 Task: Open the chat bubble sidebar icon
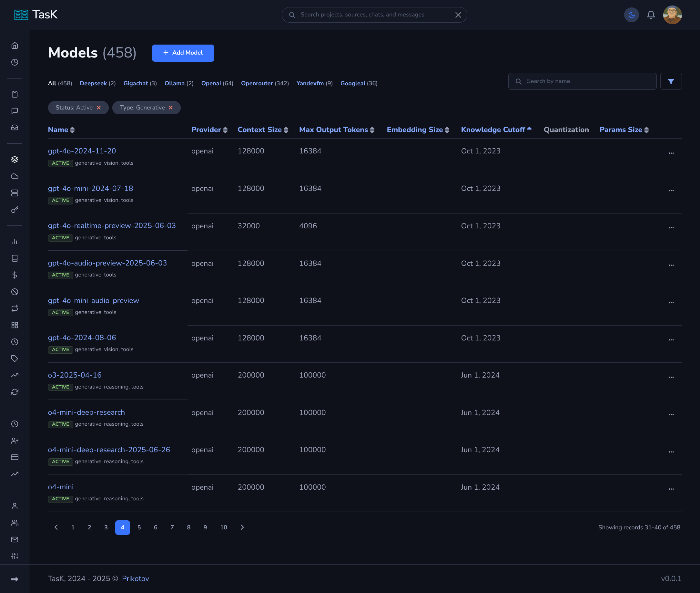click(15, 111)
